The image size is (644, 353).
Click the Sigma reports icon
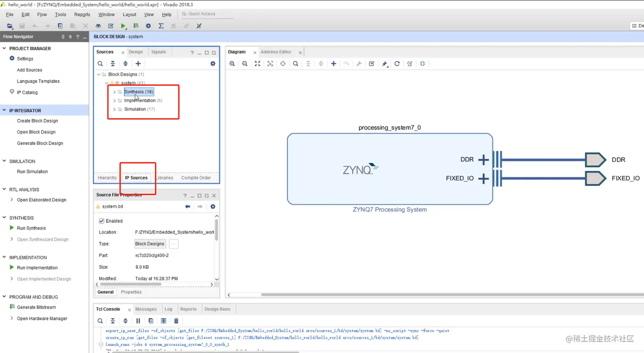point(161,26)
